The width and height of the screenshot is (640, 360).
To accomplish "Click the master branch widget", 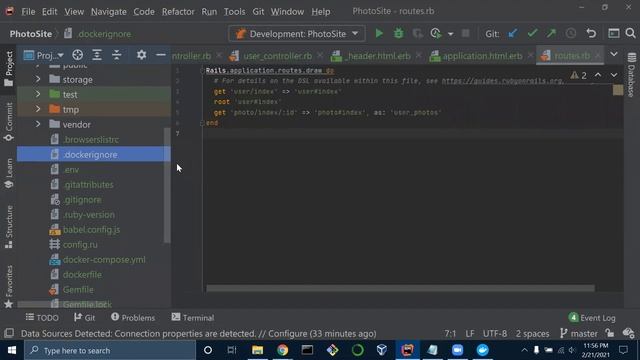I will 579,333.
